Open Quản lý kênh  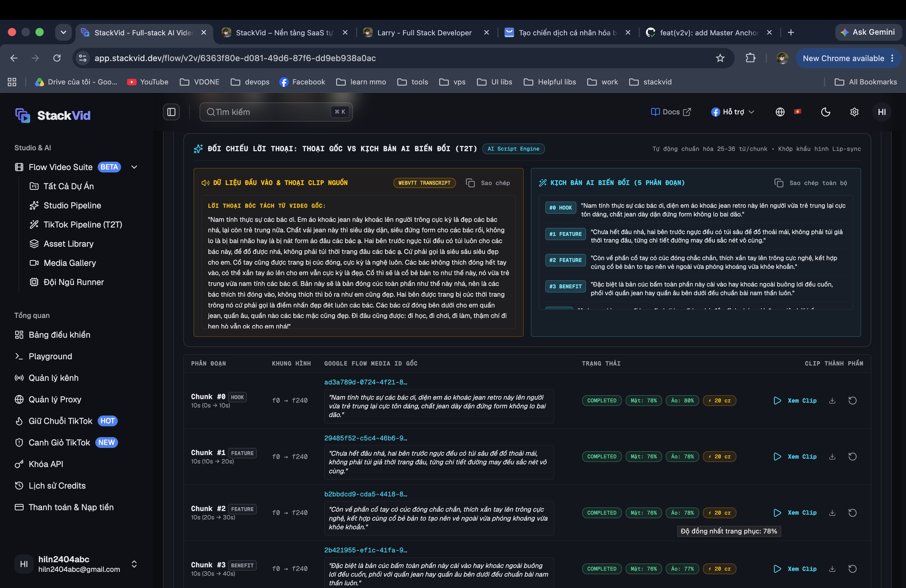tap(53, 378)
